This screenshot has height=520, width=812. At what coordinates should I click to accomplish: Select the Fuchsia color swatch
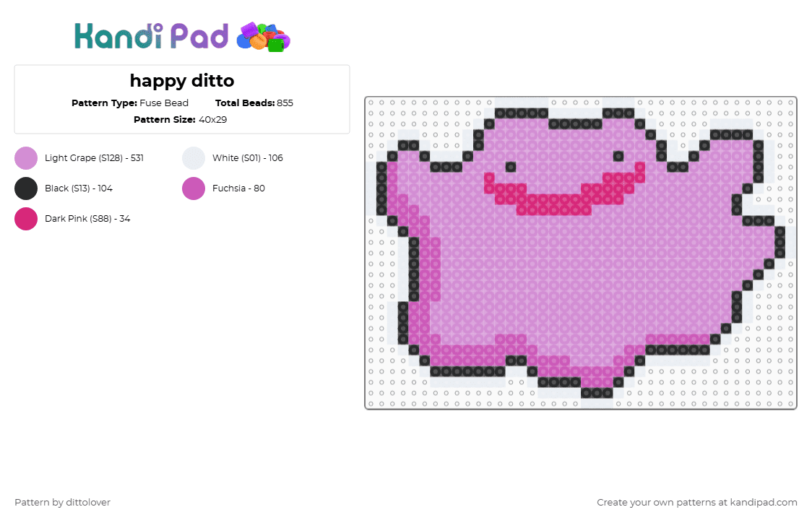coord(194,188)
